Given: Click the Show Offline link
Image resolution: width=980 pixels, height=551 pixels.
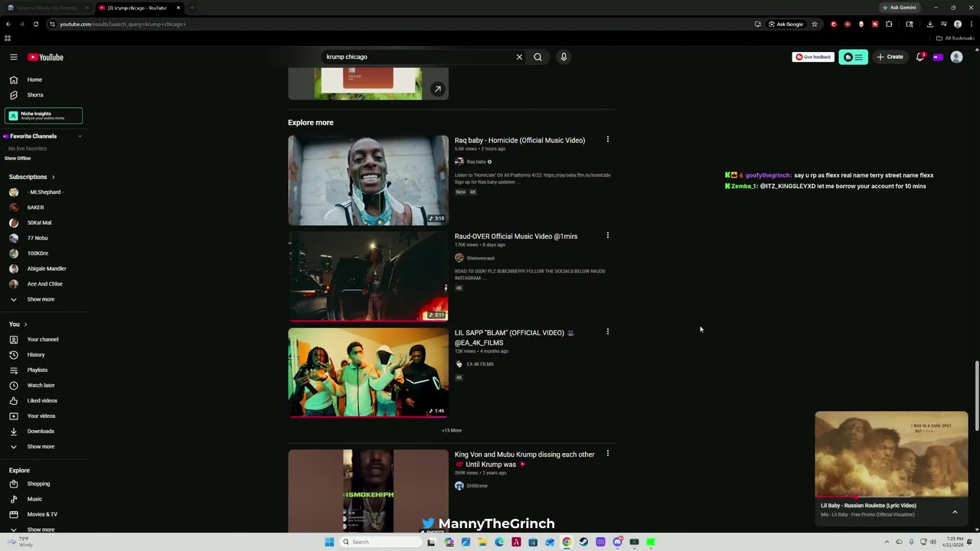Looking at the screenshot, I should click(x=18, y=158).
